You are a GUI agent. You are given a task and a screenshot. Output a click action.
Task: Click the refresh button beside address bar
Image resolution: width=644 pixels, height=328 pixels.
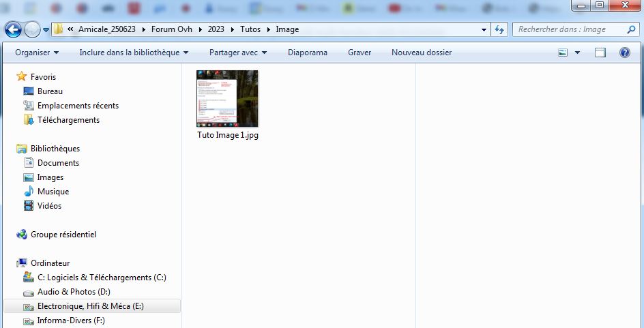(x=499, y=30)
